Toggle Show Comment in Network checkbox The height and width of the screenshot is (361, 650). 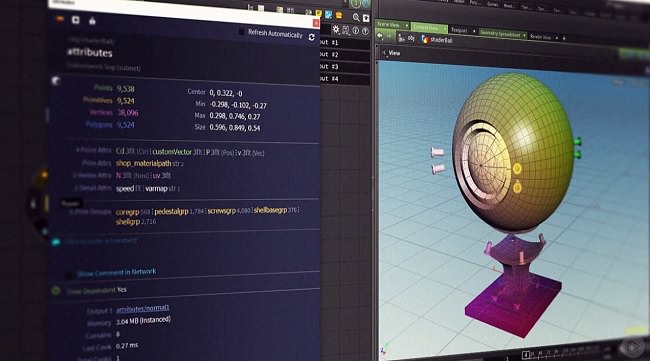pyautogui.click(x=69, y=275)
